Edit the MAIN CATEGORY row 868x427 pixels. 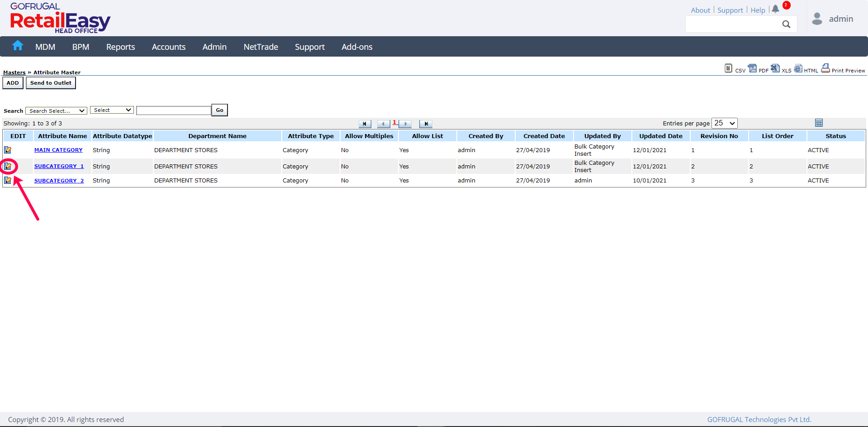point(8,150)
